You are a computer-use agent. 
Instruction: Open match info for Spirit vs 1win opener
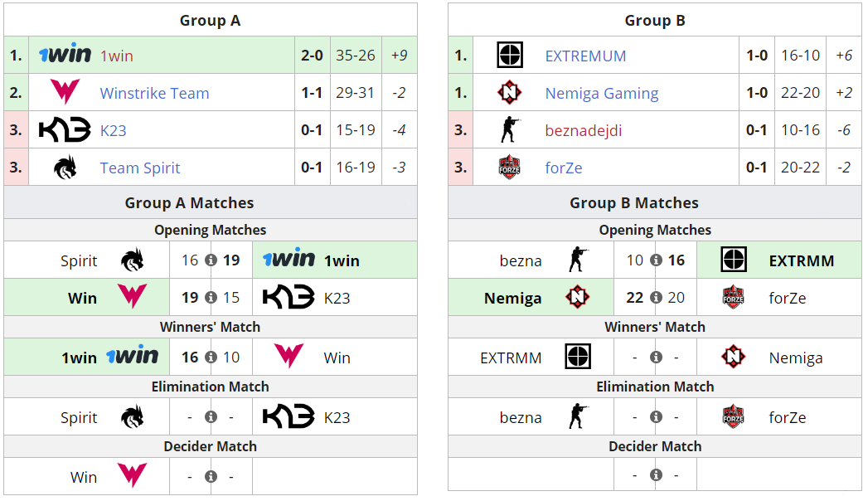tap(211, 260)
